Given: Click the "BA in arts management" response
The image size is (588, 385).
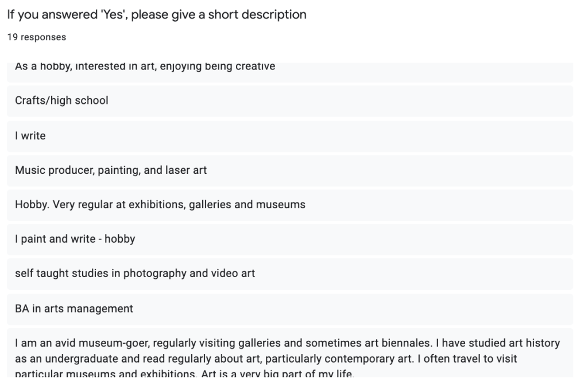Looking at the screenshot, I should pyautogui.click(x=73, y=309).
